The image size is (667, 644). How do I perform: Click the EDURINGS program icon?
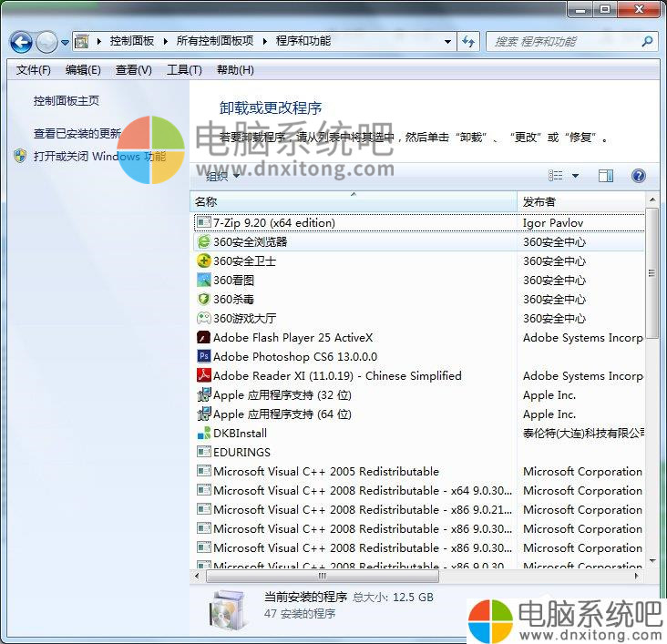(204, 451)
